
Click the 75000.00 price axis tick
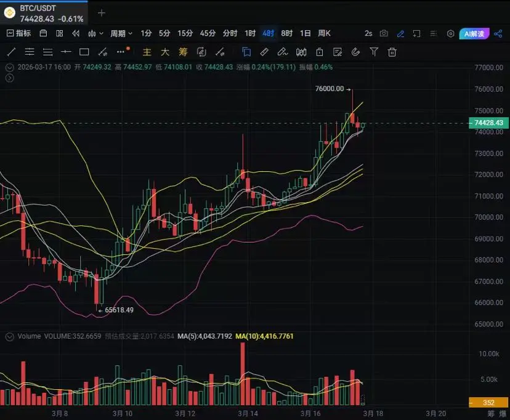tap(489, 110)
